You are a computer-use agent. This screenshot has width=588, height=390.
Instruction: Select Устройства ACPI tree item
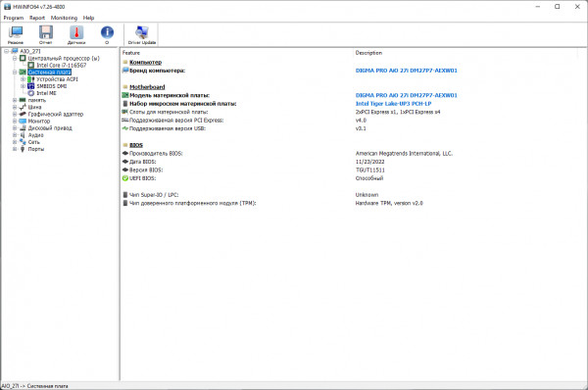click(x=58, y=79)
